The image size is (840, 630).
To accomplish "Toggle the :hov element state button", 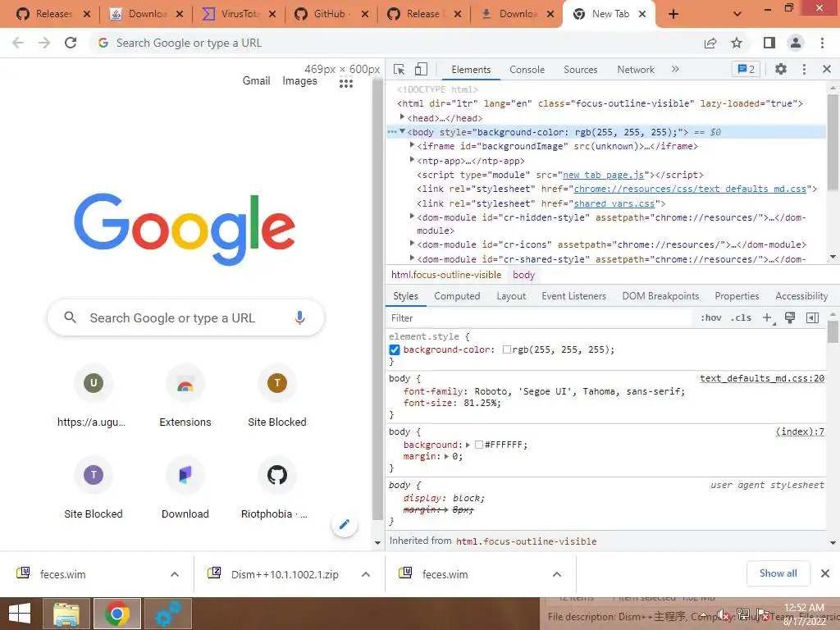I will point(711,317).
